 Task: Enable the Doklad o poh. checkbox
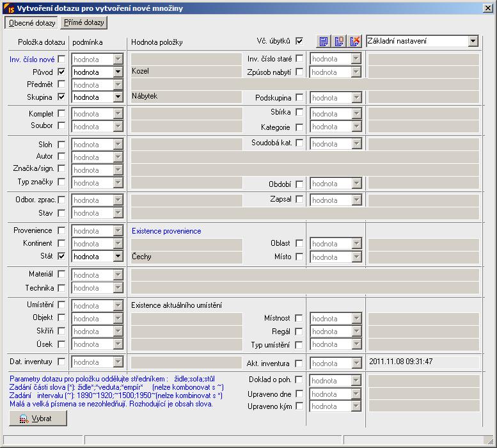pyautogui.click(x=299, y=379)
